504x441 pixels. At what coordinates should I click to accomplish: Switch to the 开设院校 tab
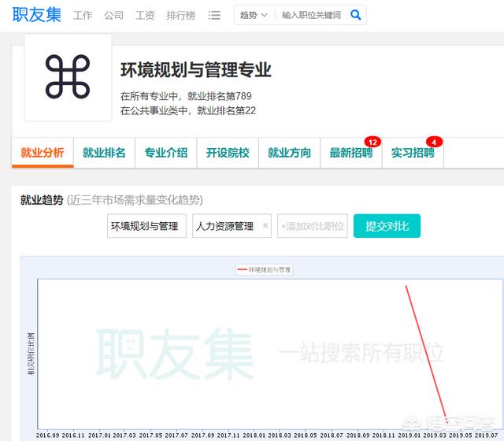228,153
